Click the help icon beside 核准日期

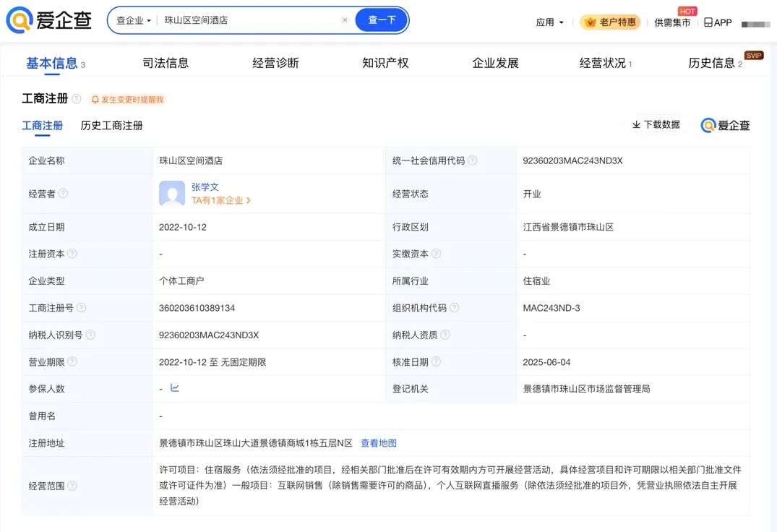(437, 361)
